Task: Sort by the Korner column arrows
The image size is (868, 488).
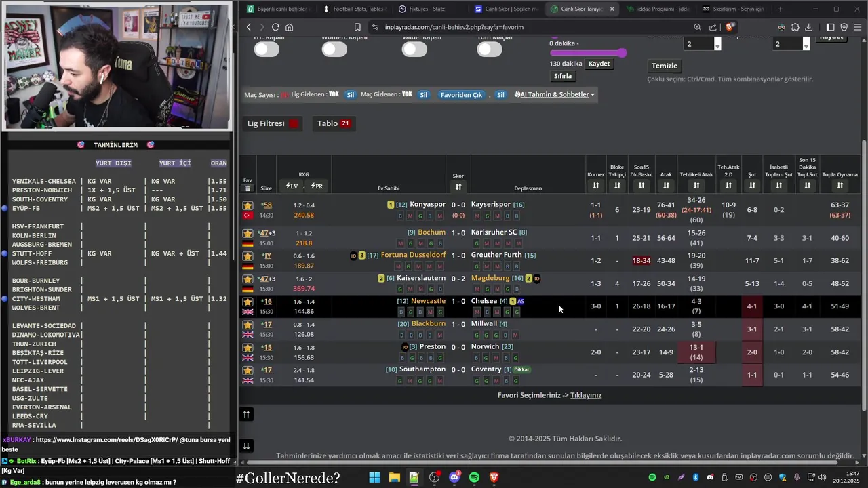Action: 595,186
